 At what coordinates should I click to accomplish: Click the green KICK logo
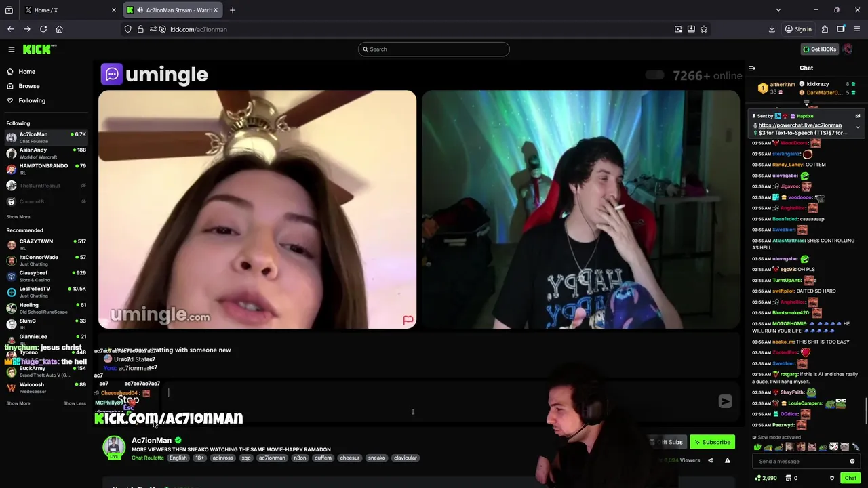(x=39, y=49)
